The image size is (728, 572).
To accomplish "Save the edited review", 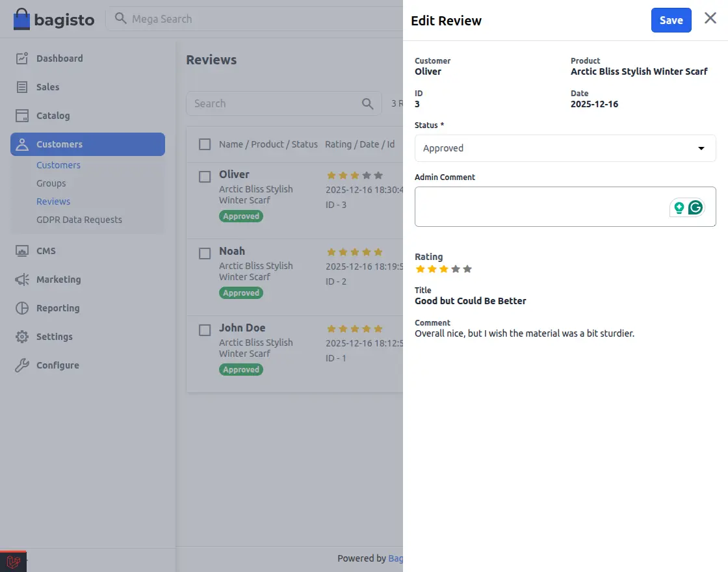I will (671, 20).
